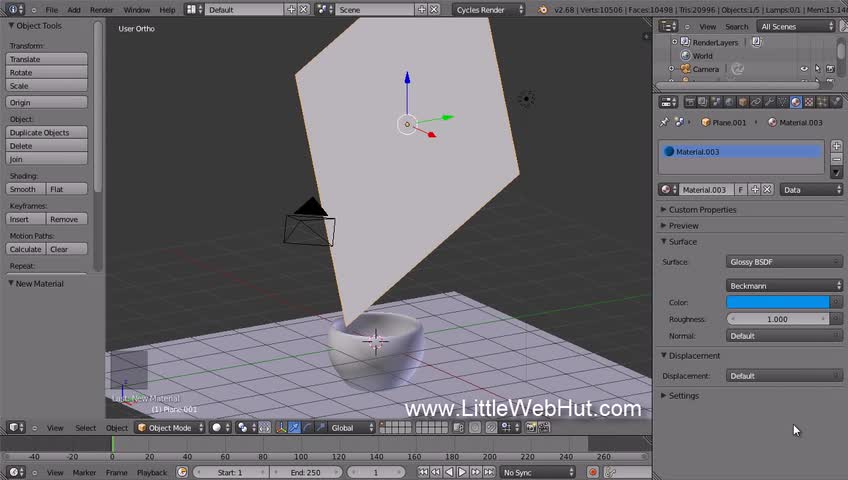This screenshot has width=848, height=480.
Task: Open the Object Mode dropdown
Action: tap(170, 428)
